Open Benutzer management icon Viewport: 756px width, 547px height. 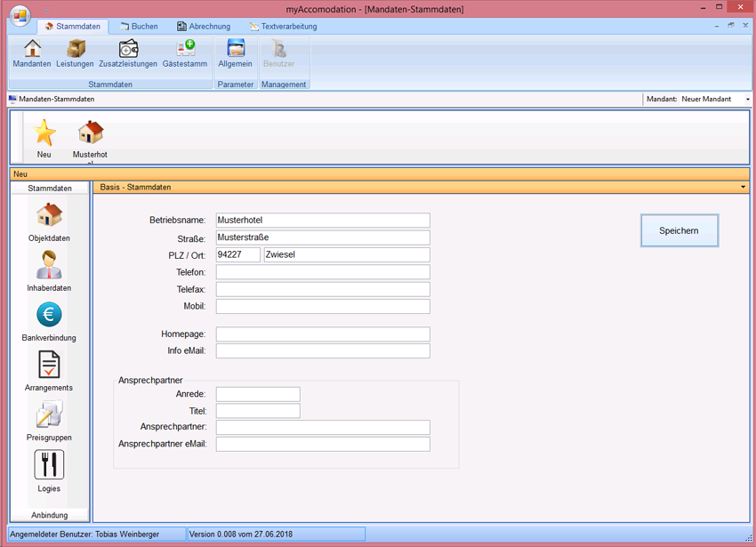[278, 53]
